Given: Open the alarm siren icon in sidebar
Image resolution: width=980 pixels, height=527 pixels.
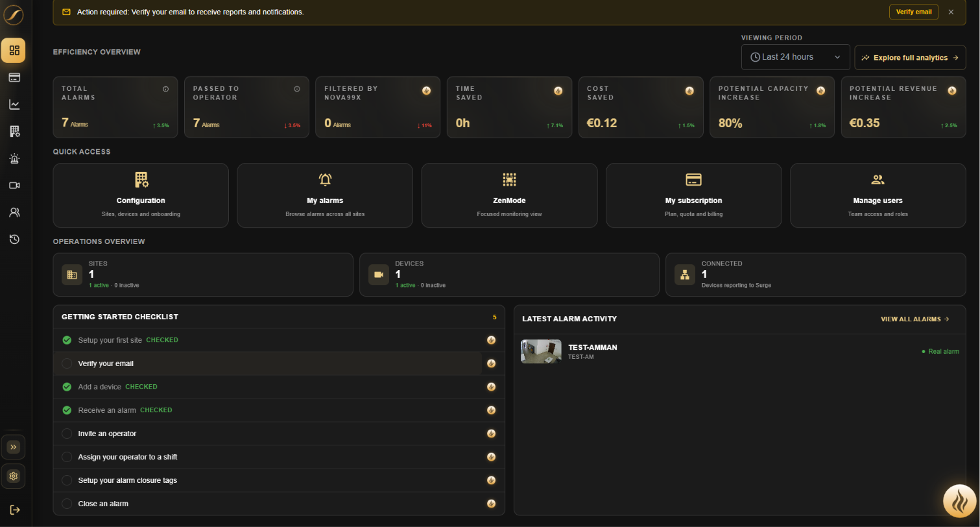Looking at the screenshot, I should 14,158.
